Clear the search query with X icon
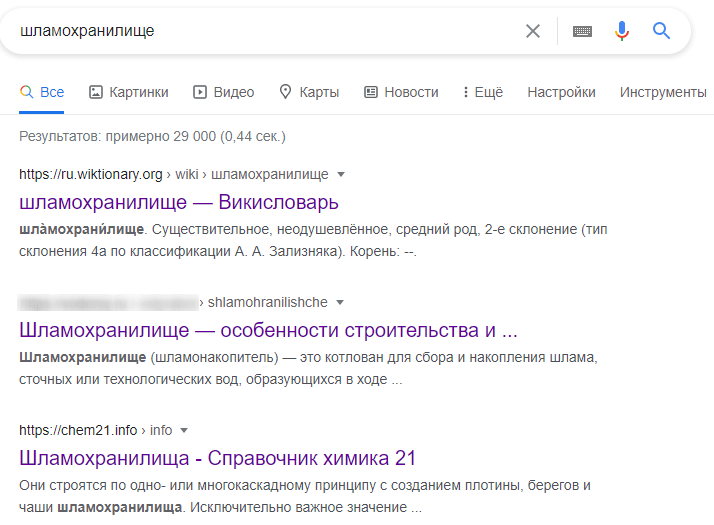714x525 pixels. pyautogui.click(x=533, y=31)
